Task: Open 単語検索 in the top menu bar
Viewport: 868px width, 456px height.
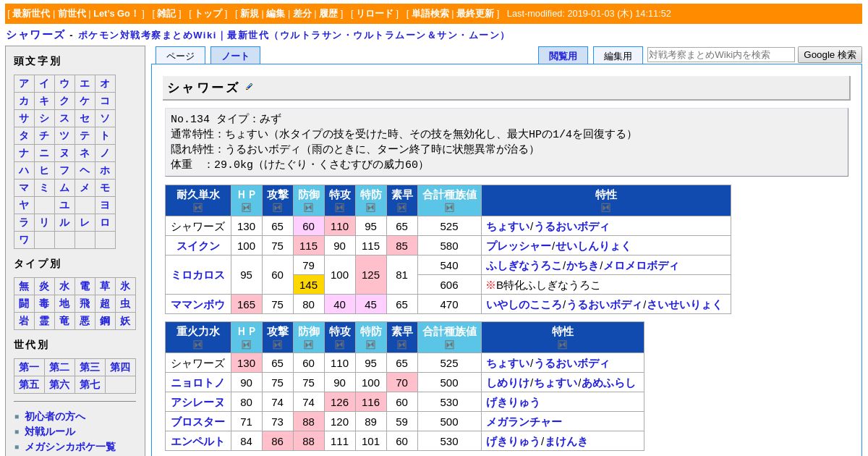Action: 430,14
